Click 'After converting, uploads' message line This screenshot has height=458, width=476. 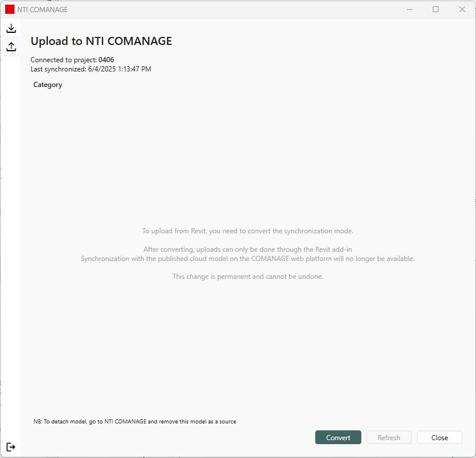click(248, 249)
